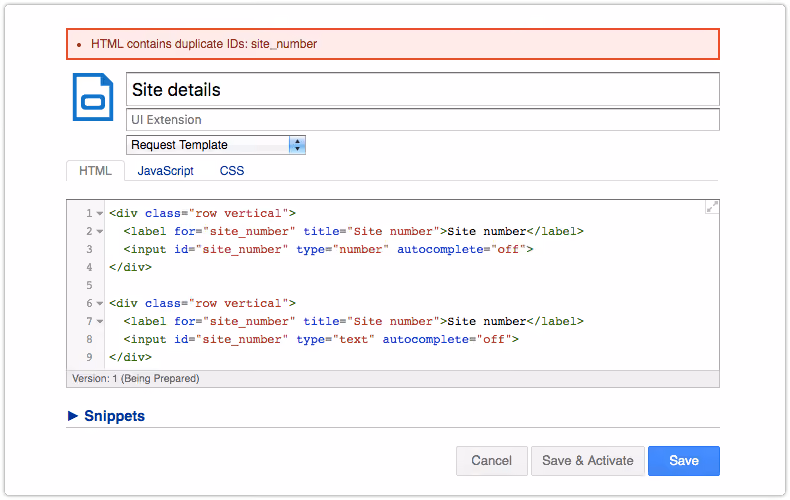Fold code at line 6 arrow

(100, 304)
